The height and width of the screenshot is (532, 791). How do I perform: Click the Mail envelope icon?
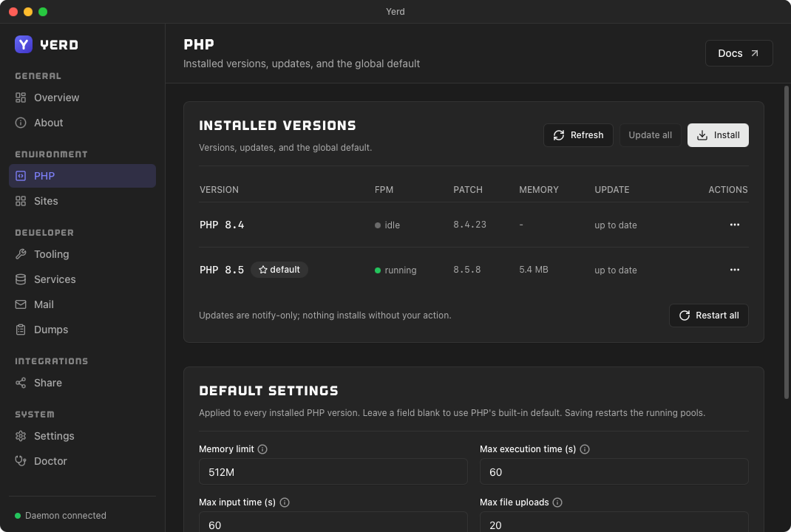click(x=21, y=304)
